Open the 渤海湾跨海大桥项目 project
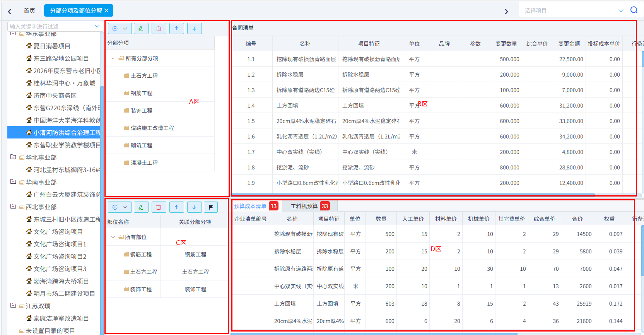Image resolution: width=644 pixels, height=335 pixels. click(61, 281)
